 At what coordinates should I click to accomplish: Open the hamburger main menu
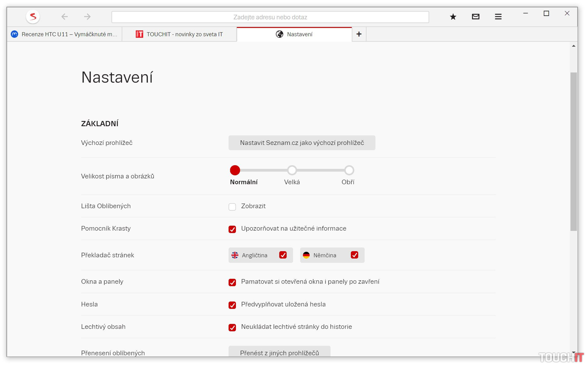point(498,17)
